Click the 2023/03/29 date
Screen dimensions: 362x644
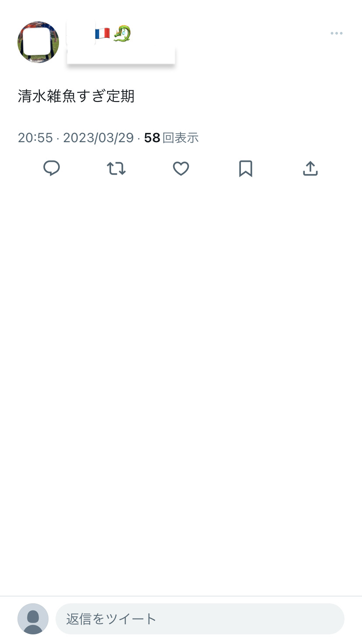pos(98,138)
